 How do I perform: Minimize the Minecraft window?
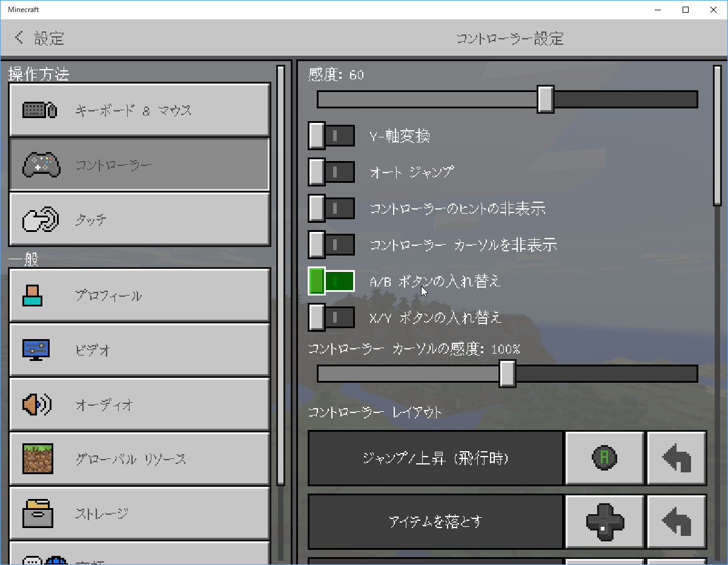click(x=658, y=10)
